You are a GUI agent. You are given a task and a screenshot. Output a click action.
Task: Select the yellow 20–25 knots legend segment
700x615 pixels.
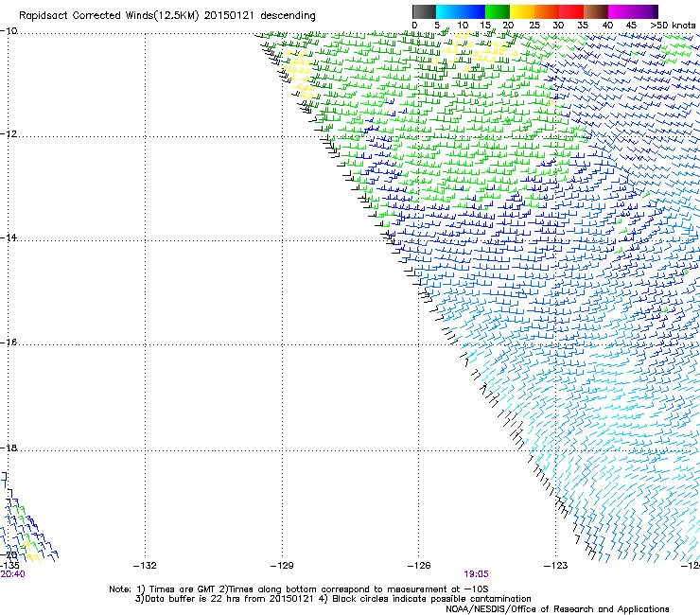(522, 11)
